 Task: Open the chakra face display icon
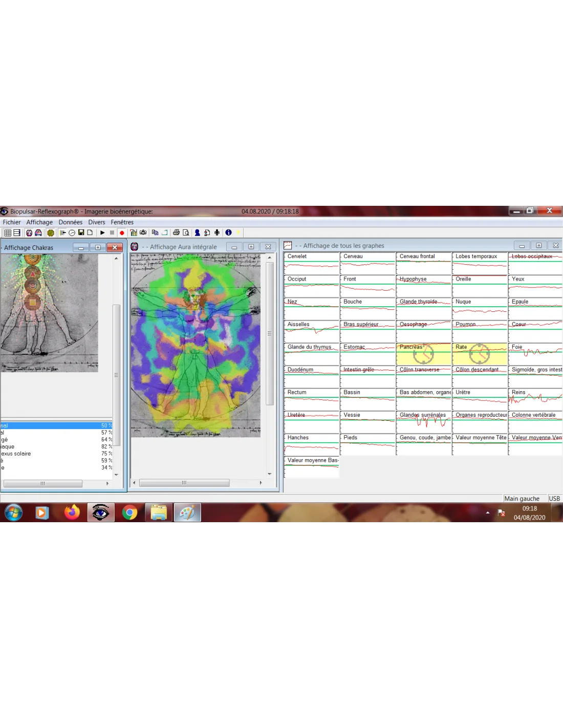tap(29, 233)
